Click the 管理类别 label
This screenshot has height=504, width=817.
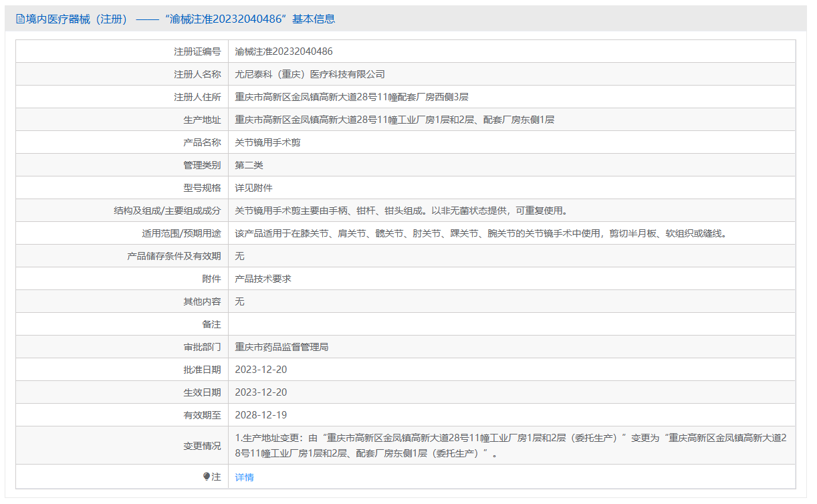[x=202, y=165]
